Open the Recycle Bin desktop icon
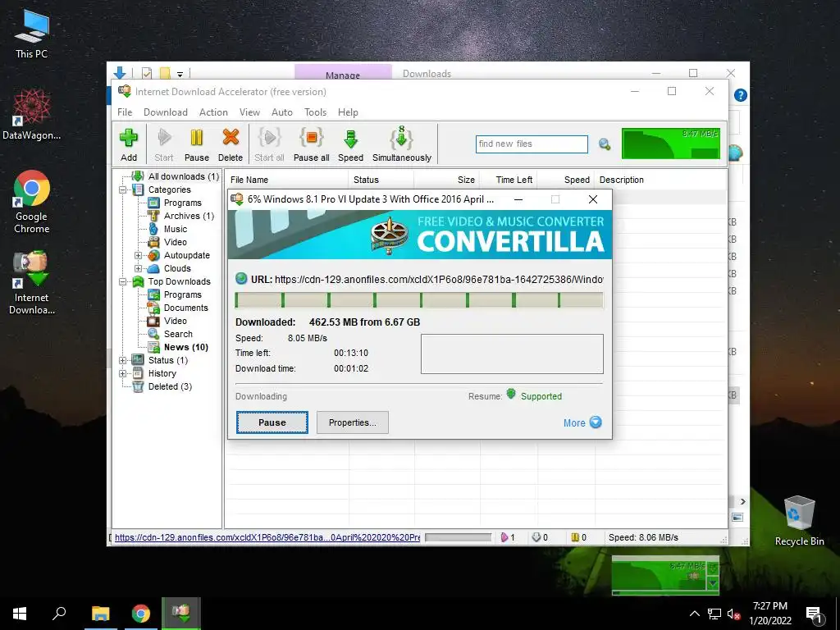The width and height of the screenshot is (840, 630). (x=799, y=521)
